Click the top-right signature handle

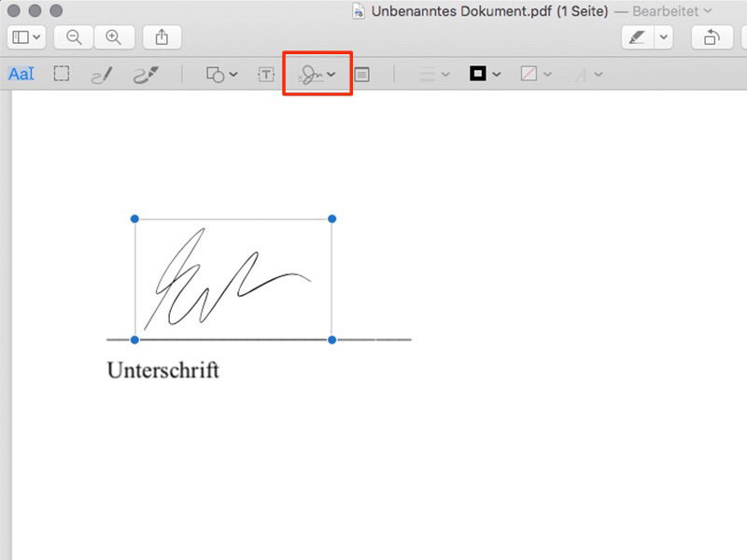[332, 219]
